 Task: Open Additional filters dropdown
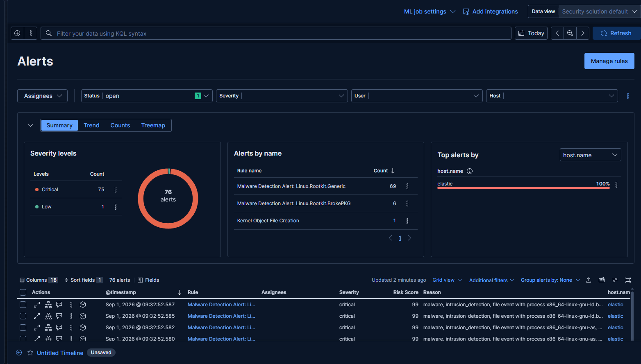coord(491,280)
